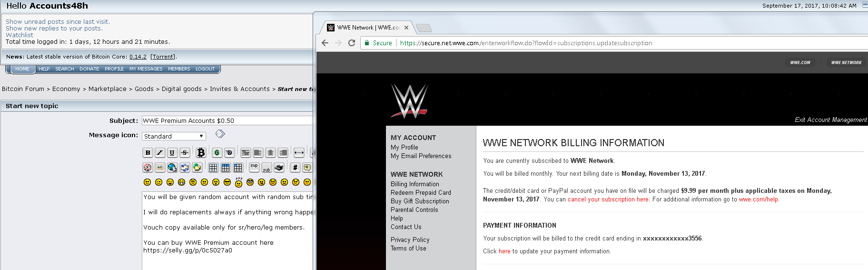Apply shadow text effect

229,152
